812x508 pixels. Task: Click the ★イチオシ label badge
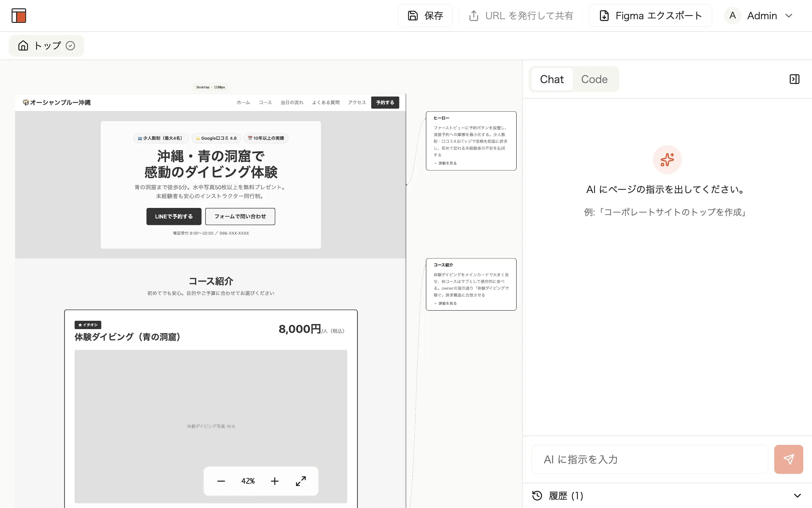pos(88,325)
